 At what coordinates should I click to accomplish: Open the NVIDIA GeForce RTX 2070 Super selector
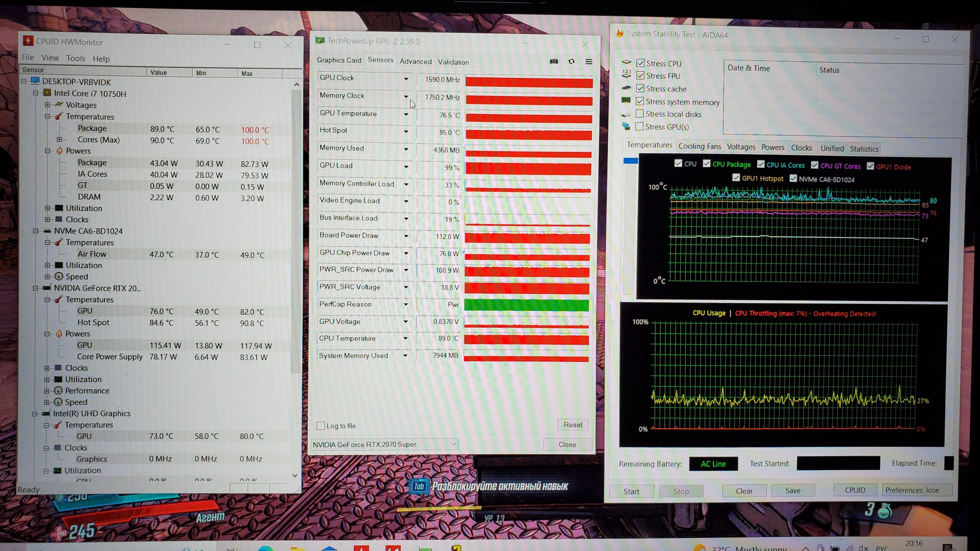[x=385, y=444]
